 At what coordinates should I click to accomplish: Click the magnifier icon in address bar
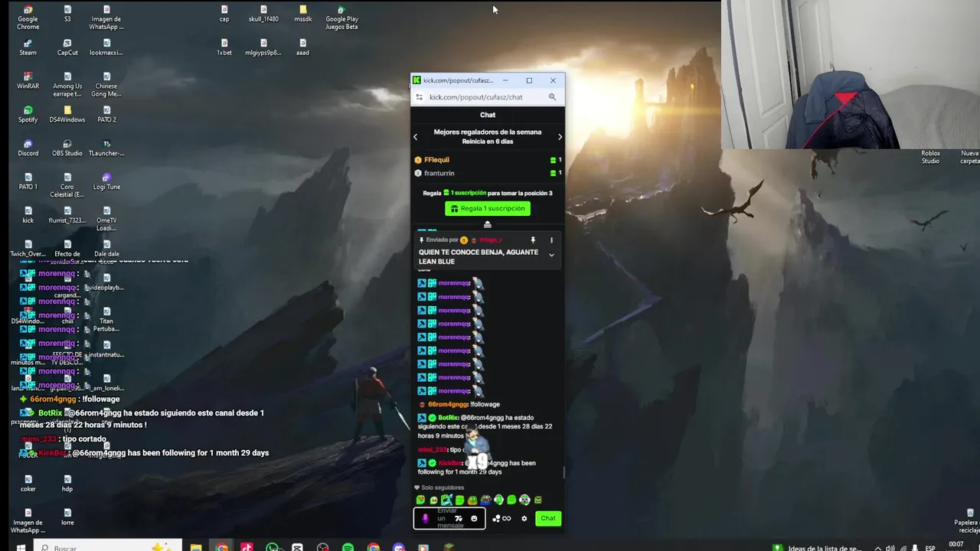pyautogui.click(x=552, y=97)
